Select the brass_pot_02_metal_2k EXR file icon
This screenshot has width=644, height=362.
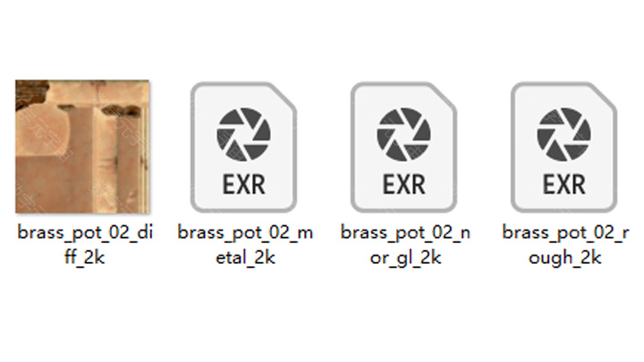(x=243, y=147)
